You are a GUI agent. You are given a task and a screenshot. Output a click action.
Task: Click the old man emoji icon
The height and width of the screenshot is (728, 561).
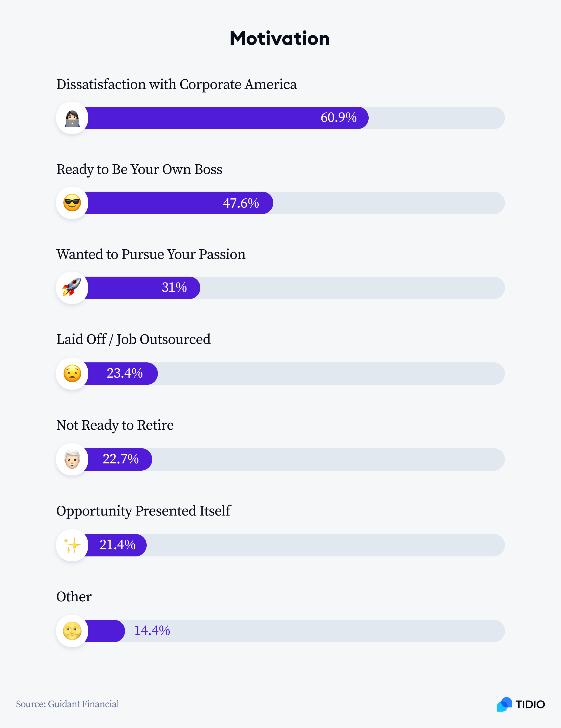(72, 459)
